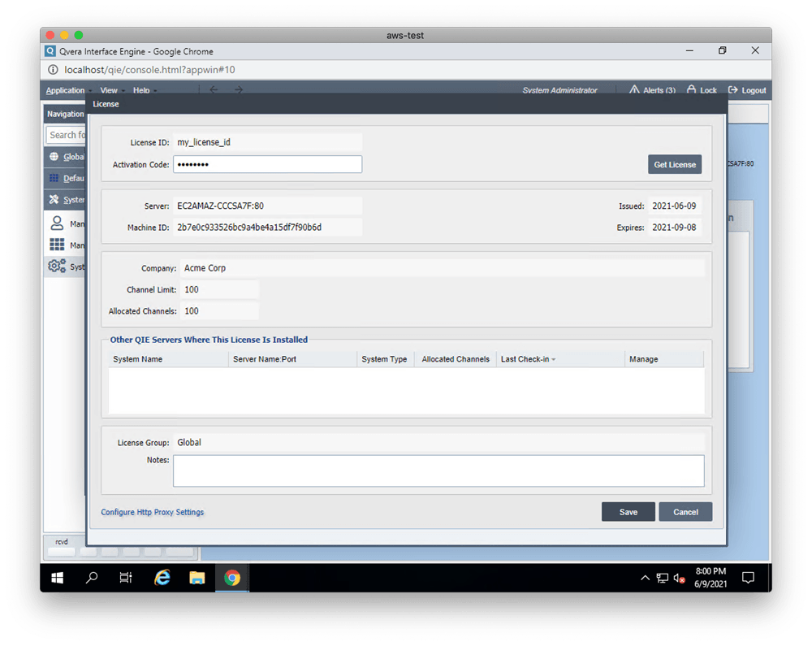Image resolution: width=812 pixels, height=646 pixels.
Task: Click the Navigation panel header
Action: pos(65,114)
